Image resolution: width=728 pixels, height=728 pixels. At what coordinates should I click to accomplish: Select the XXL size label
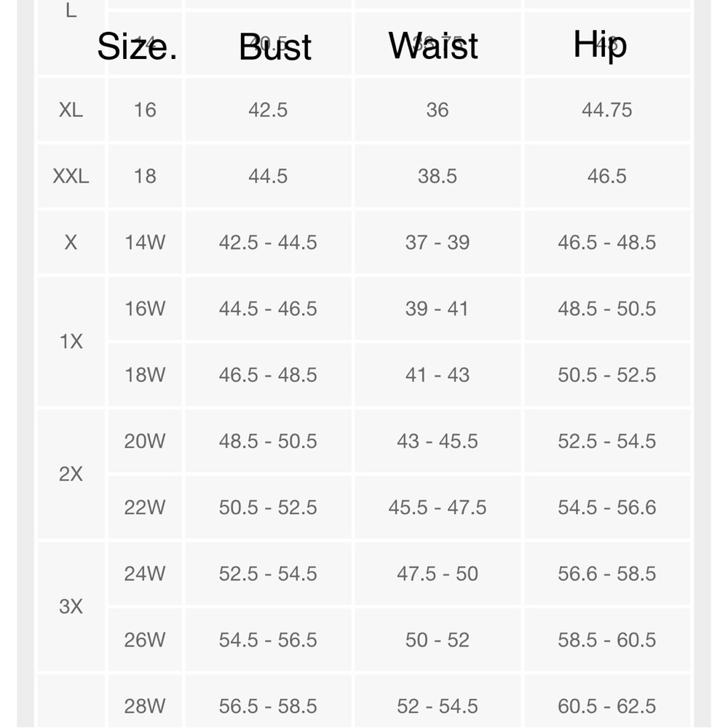tap(71, 176)
